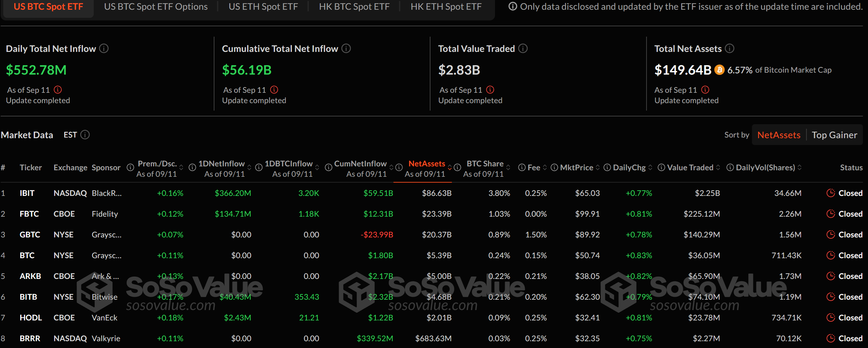Click the Ticker column header
The width and height of the screenshot is (868, 348).
pos(31,167)
